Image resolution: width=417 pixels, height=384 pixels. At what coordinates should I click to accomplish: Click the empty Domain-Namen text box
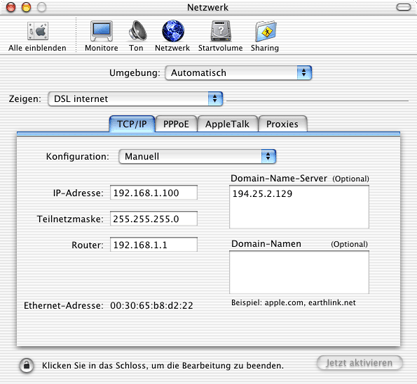click(299, 272)
